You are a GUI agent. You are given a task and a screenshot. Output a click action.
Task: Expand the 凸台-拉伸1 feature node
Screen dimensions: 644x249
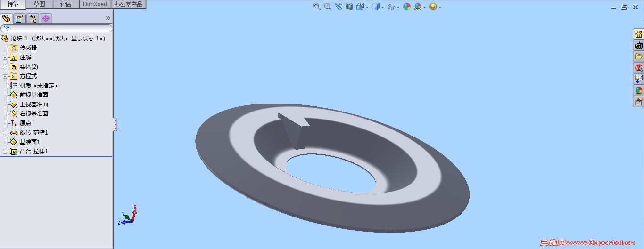[5, 152]
